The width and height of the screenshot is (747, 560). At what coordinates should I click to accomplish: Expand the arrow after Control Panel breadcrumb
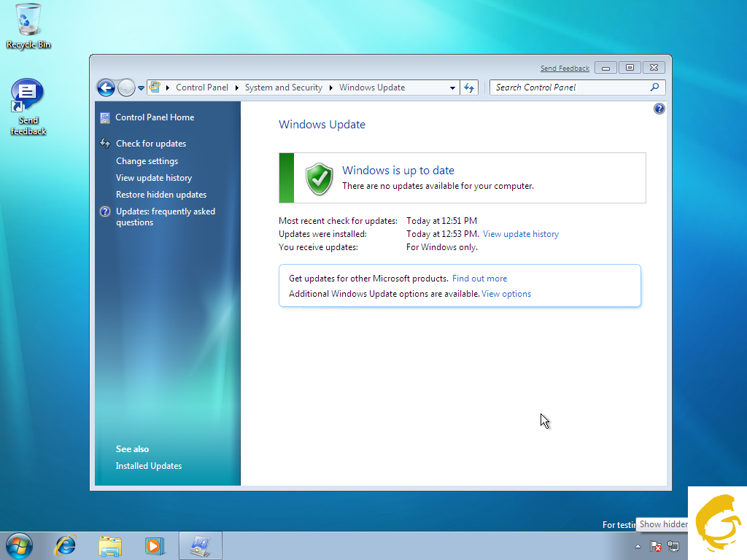pyautogui.click(x=237, y=87)
